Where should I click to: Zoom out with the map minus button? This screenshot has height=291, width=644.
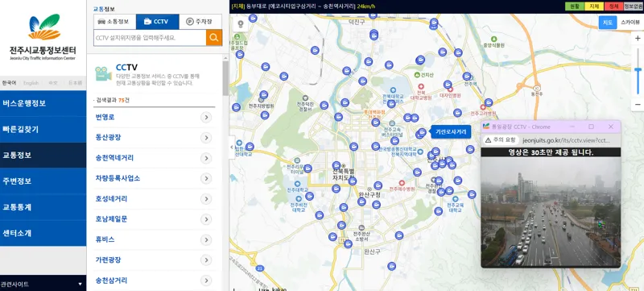coord(638,105)
